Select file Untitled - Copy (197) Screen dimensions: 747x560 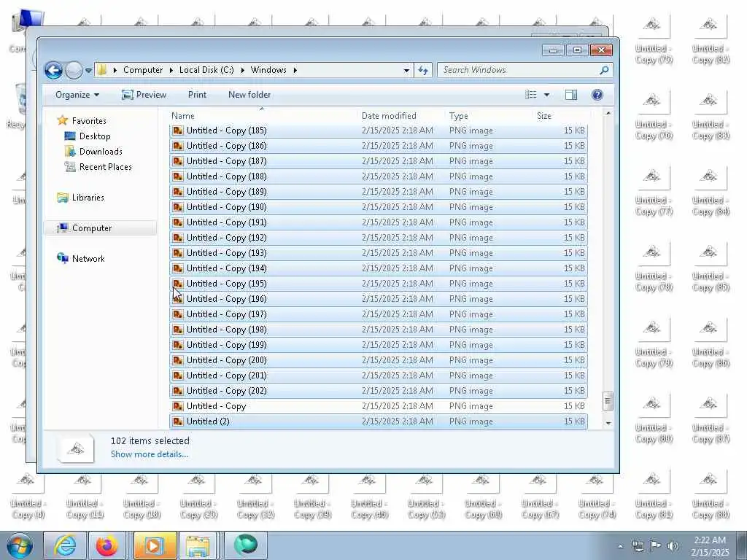pyautogui.click(x=379, y=314)
